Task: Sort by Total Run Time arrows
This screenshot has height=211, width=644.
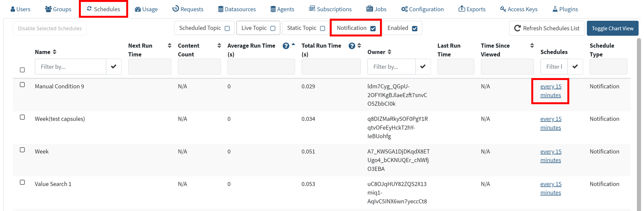Action: coord(359,45)
